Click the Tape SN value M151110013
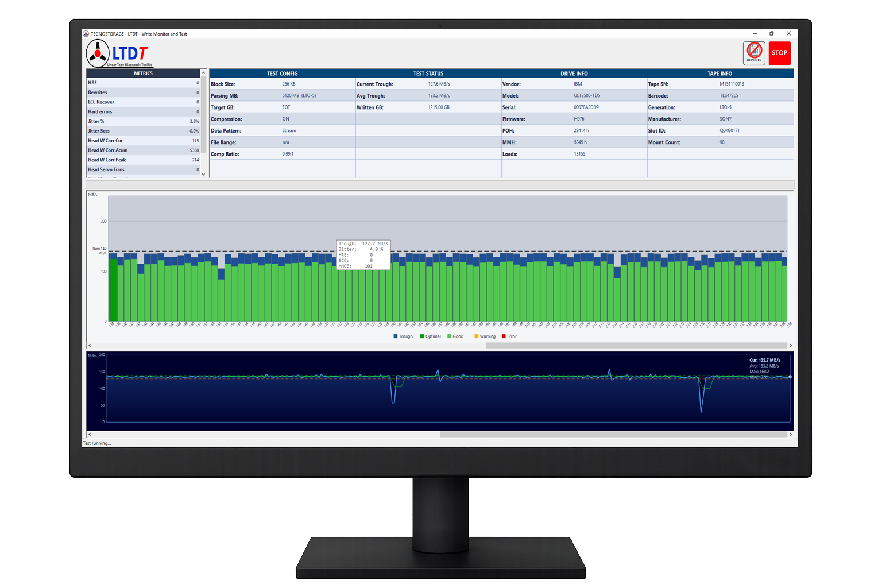Viewport: 882px width, 588px height. click(732, 84)
